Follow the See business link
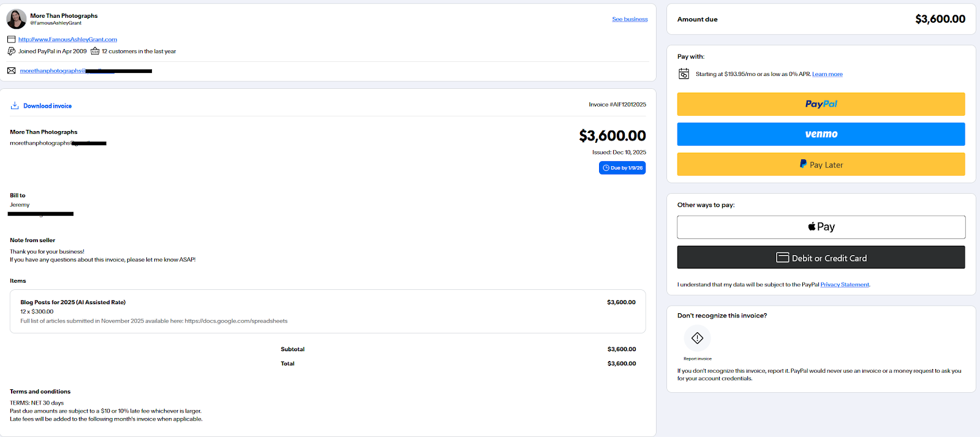This screenshot has height=437, width=980. click(x=630, y=19)
